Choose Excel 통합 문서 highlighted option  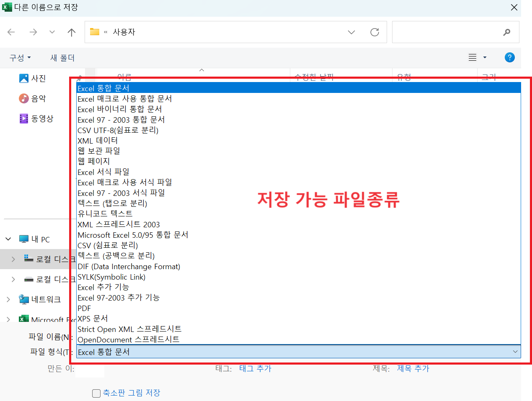click(299, 88)
